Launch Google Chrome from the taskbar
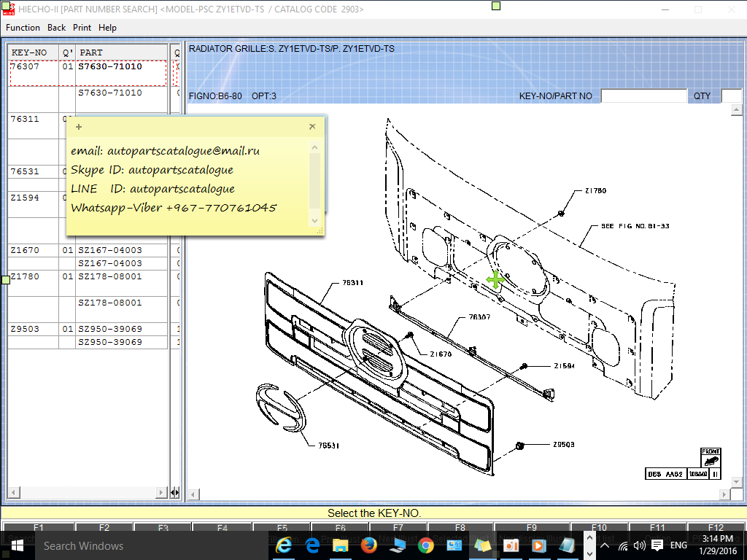Viewport: 747px width, 560px height. click(x=425, y=545)
